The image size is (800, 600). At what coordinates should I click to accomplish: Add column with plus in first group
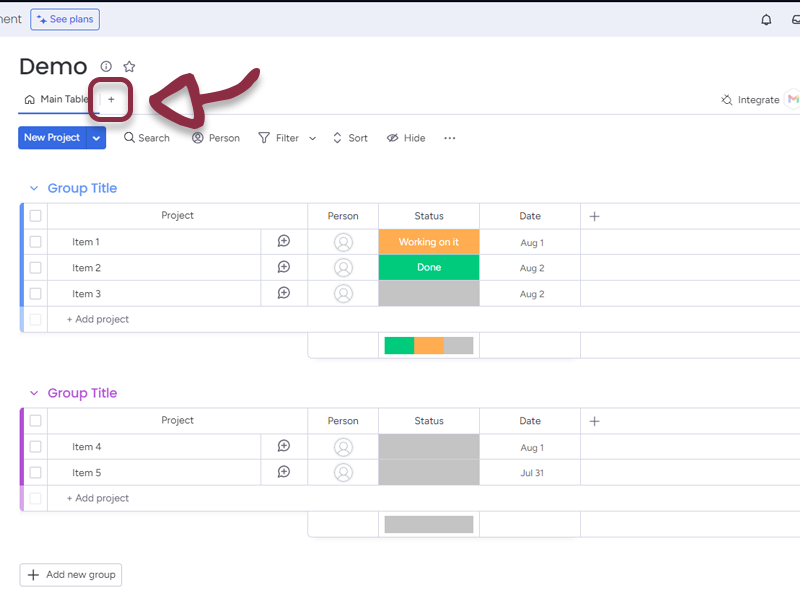594,216
